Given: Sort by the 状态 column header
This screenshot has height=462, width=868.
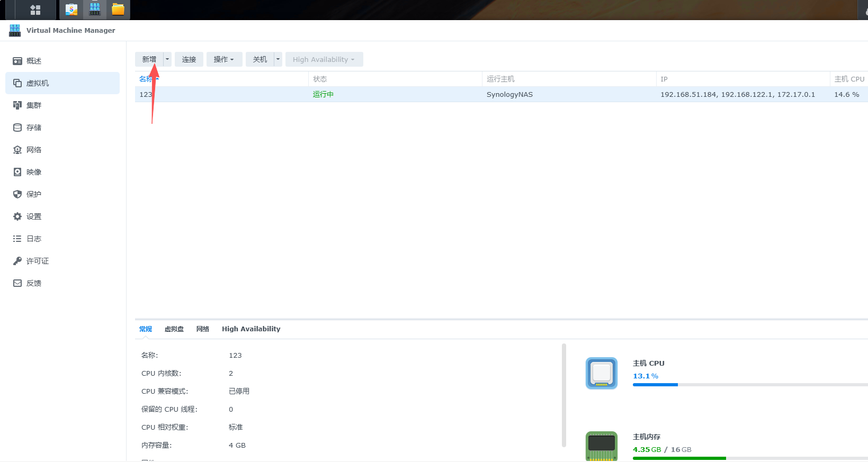Looking at the screenshot, I should 395,79.
